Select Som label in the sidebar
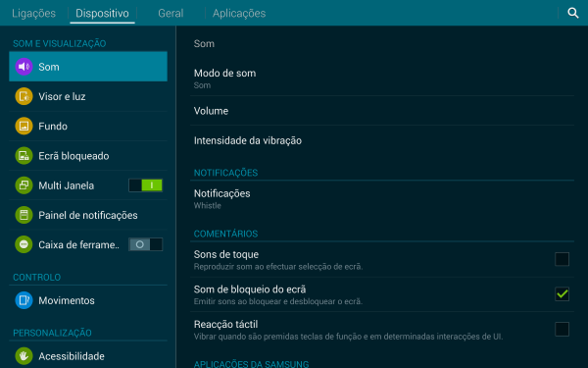Viewport: 588px width, 368px height. tap(49, 67)
